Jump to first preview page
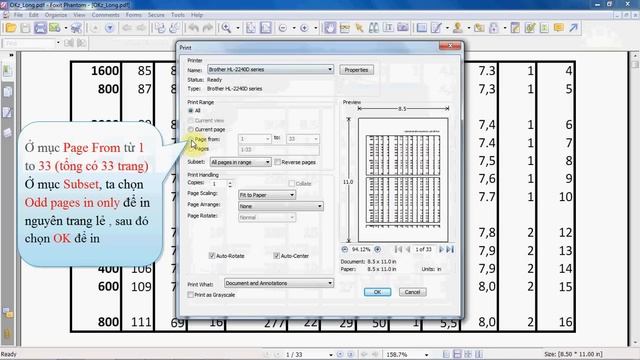The image size is (640, 360). [x=398, y=249]
